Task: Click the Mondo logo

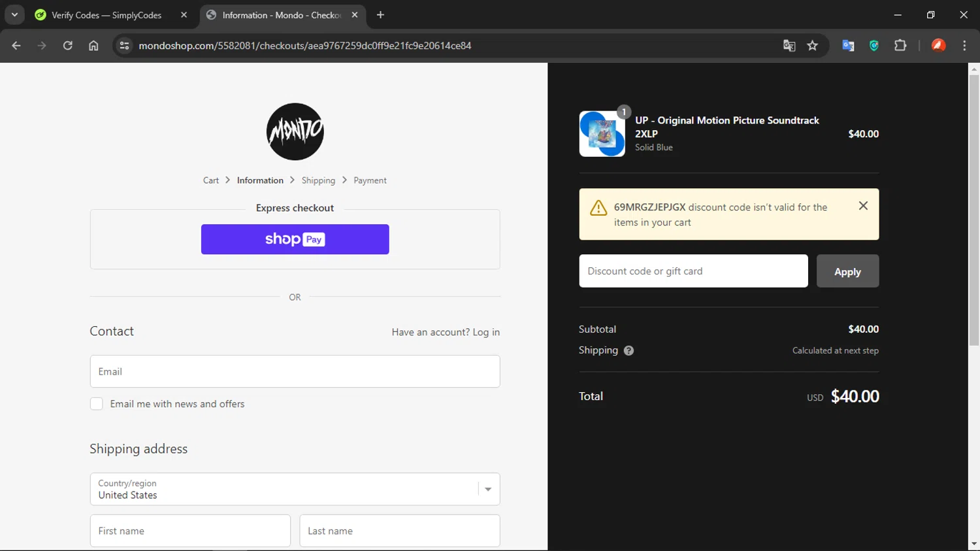Action: coord(295,131)
